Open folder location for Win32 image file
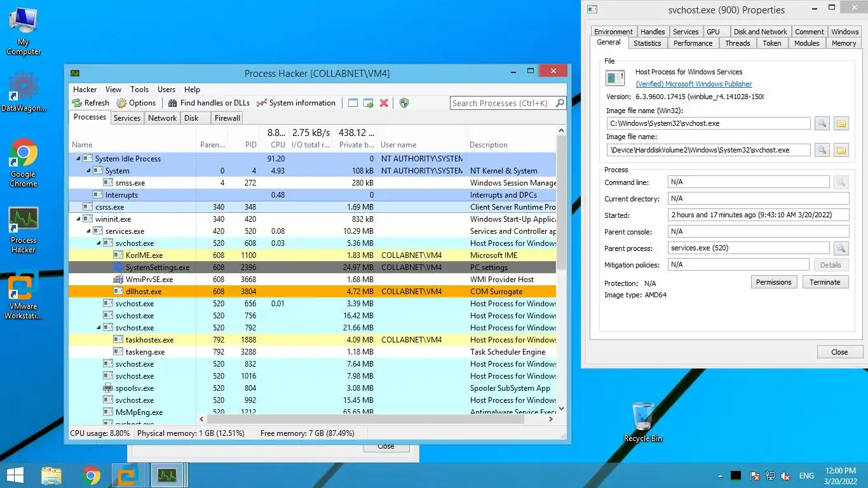 tap(841, 123)
